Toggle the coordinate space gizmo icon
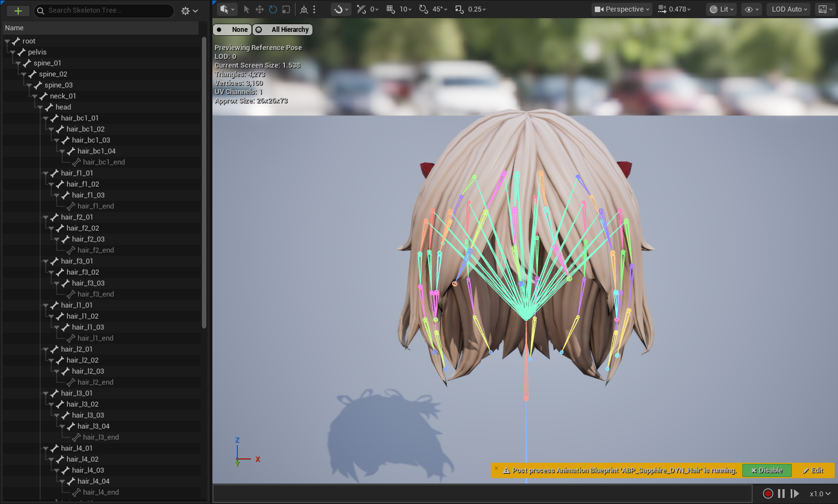Image resolution: width=838 pixels, height=504 pixels. (304, 9)
